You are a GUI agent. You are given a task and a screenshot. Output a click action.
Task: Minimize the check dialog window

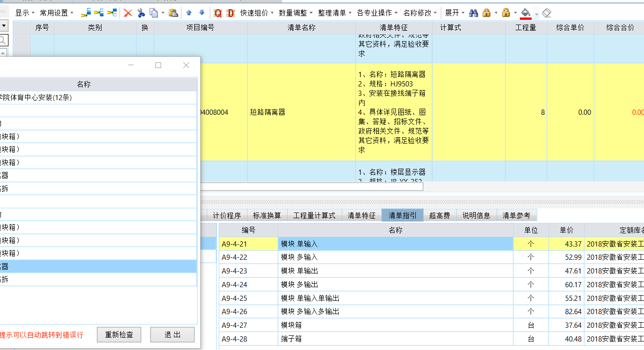click(131, 65)
